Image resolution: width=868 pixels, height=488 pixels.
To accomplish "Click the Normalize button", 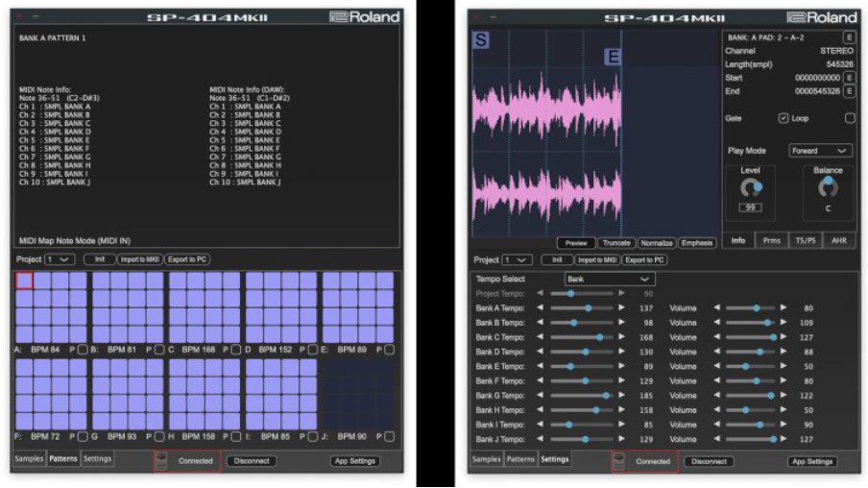I will 656,243.
